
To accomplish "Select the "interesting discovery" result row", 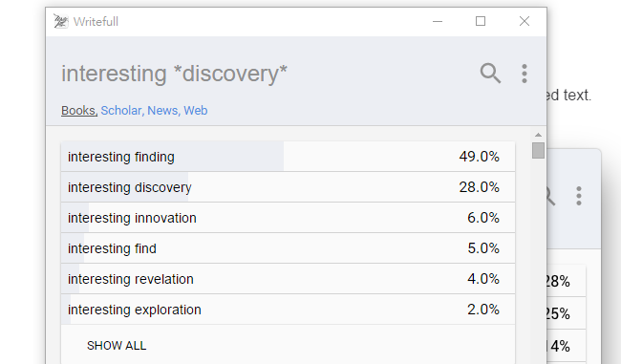I will pos(288,187).
